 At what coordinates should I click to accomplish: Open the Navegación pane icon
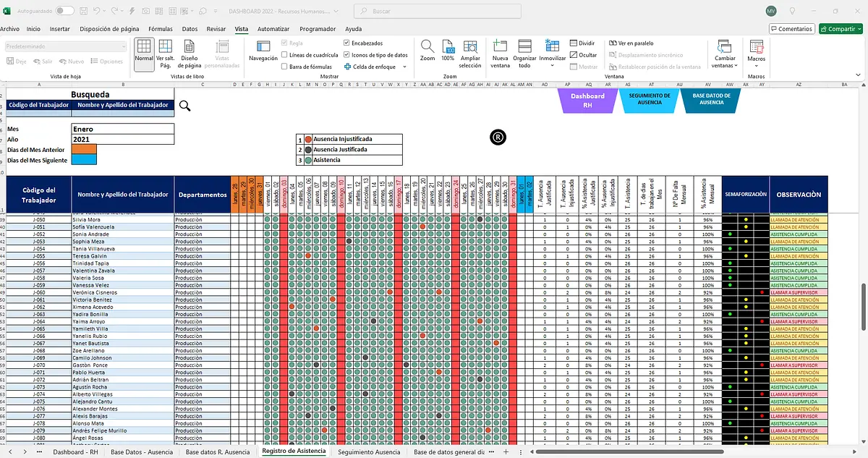pos(263,50)
